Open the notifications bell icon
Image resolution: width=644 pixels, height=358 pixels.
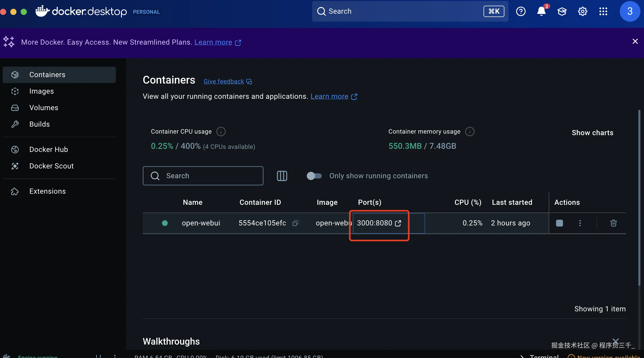(541, 11)
